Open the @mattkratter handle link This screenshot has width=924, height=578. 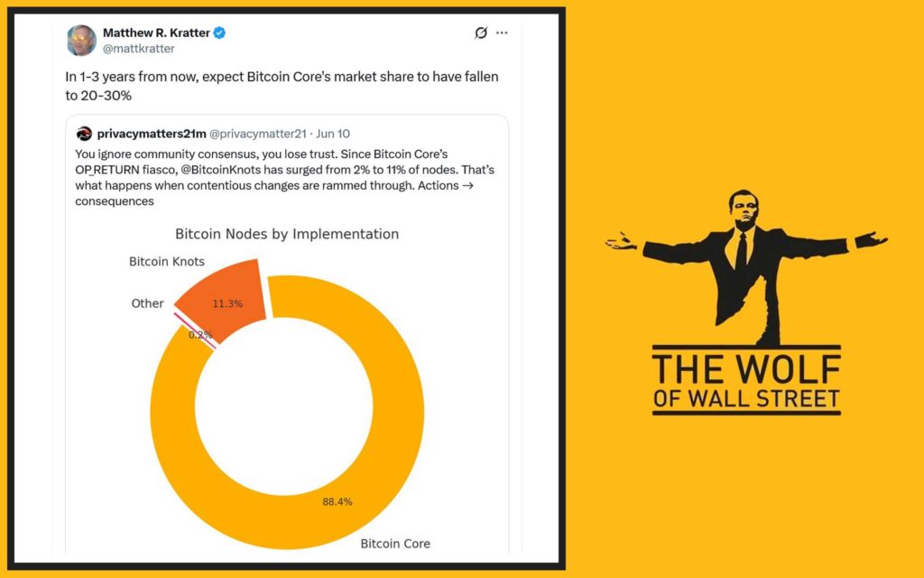tap(138, 49)
